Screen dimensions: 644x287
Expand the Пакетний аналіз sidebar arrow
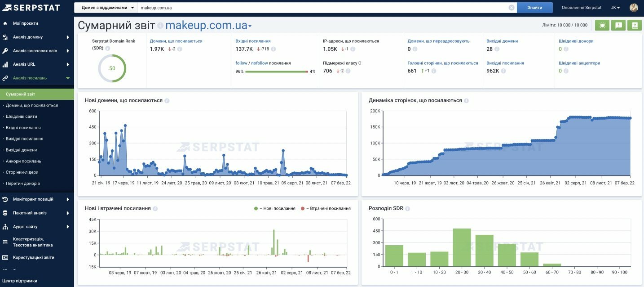[x=68, y=213]
